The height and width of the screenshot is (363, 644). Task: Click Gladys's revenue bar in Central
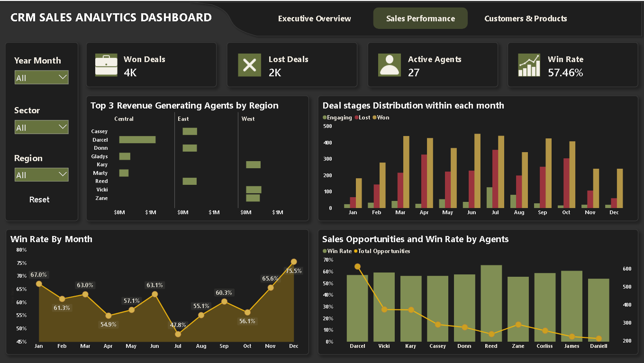point(125,156)
